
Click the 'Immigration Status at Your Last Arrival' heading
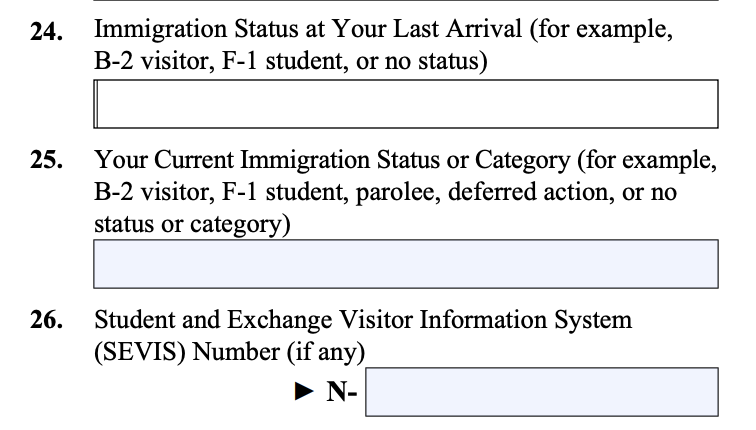[308, 29]
